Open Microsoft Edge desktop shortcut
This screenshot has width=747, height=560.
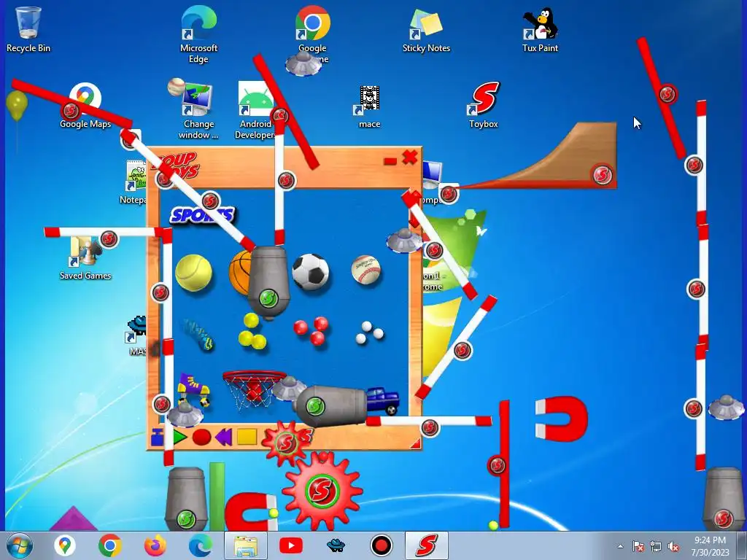(198, 34)
